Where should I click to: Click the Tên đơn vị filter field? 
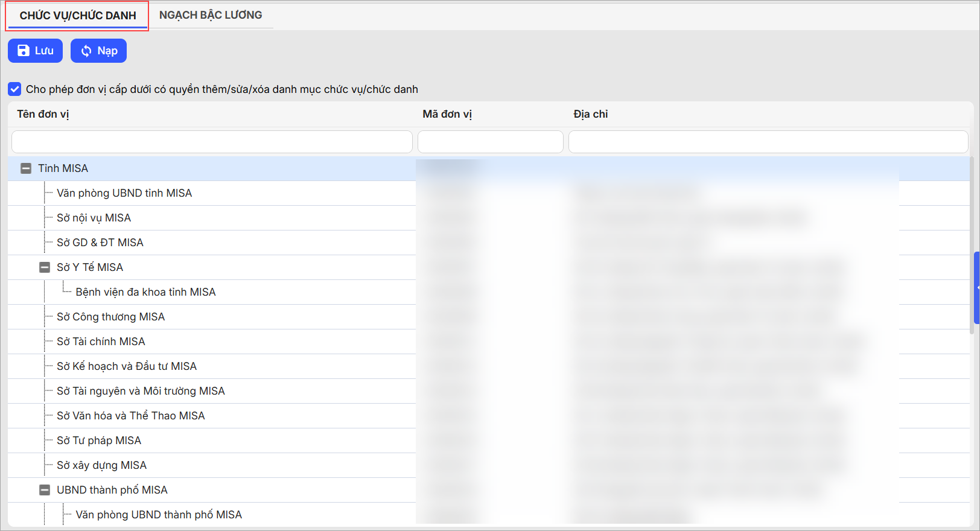(212, 142)
